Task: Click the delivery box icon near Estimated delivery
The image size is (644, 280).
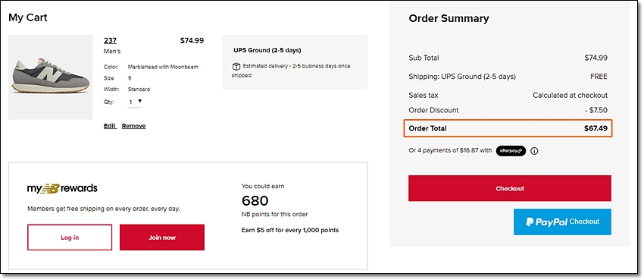Action: coord(236,66)
